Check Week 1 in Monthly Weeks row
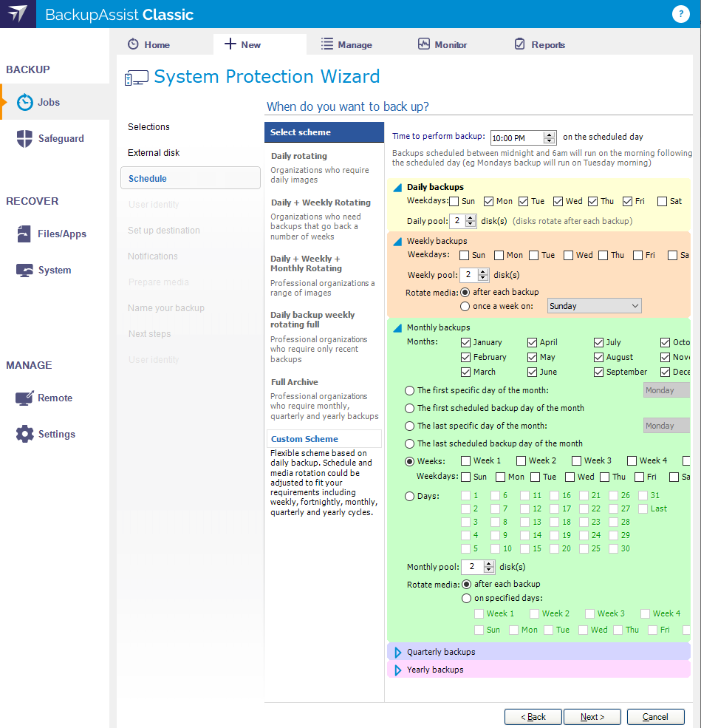Image resolution: width=701 pixels, height=728 pixels. click(x=466, y=460)
